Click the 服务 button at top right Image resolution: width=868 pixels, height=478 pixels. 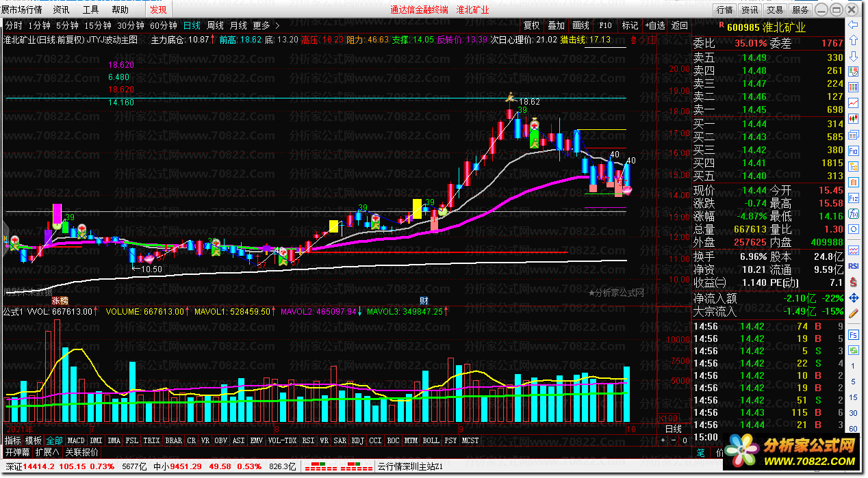click(800, 10)
